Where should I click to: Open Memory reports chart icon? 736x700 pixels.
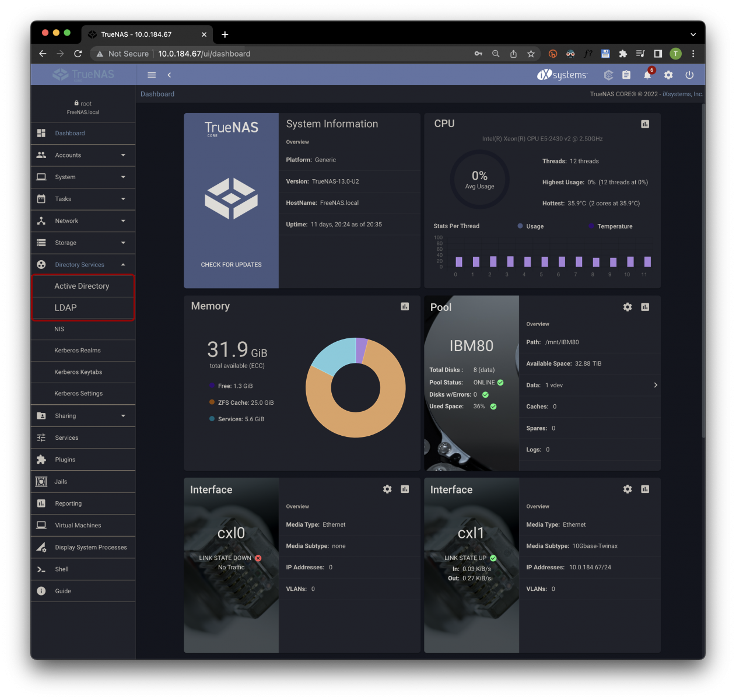[405, 306]
